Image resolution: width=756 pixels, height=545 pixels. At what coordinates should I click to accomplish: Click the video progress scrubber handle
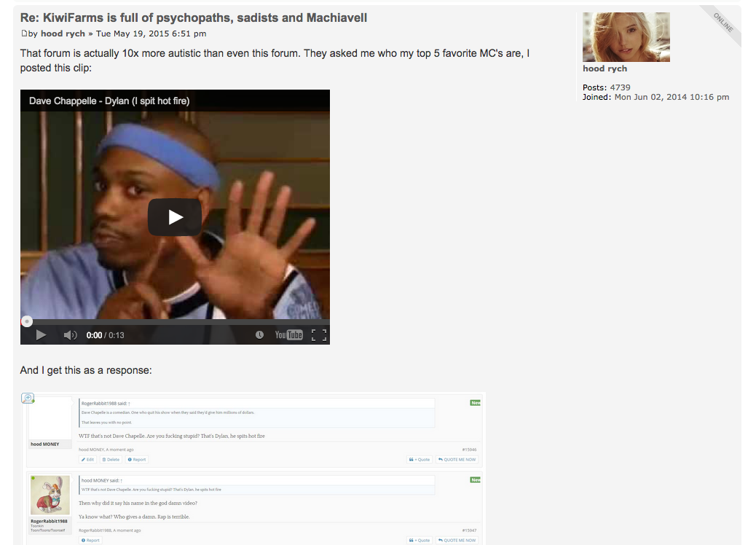tap(27, 321)
